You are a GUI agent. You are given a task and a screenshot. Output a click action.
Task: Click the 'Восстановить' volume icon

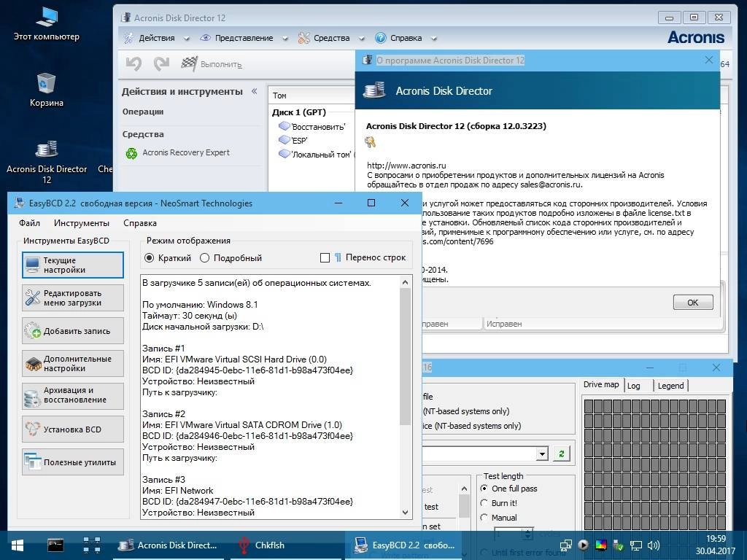coord(285,126)
